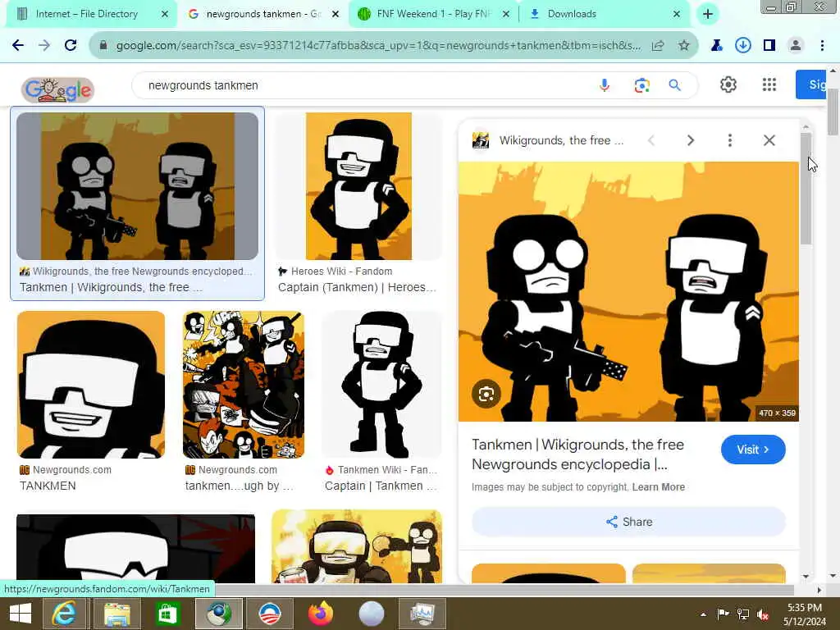
Task: Click the address bar URL
Action: click(x=378, y=46)
